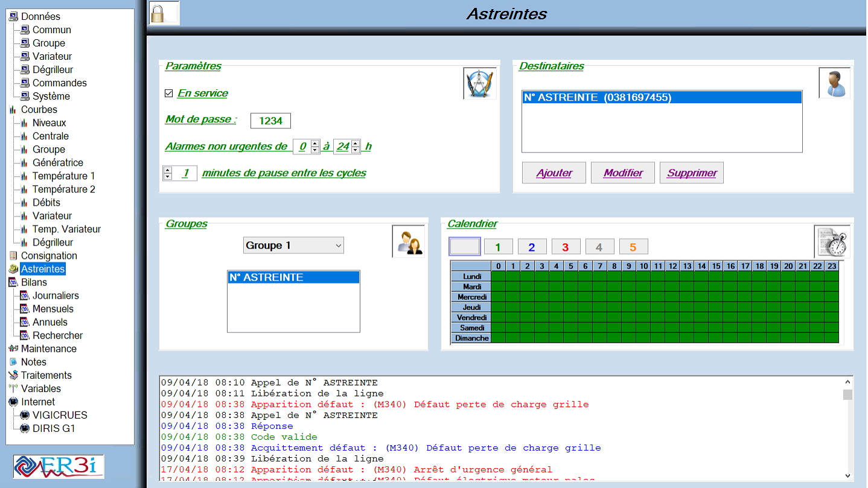The width and height of the screenshot is (868, 488).
Task: Open Groupe under Données
Action: 48,43
